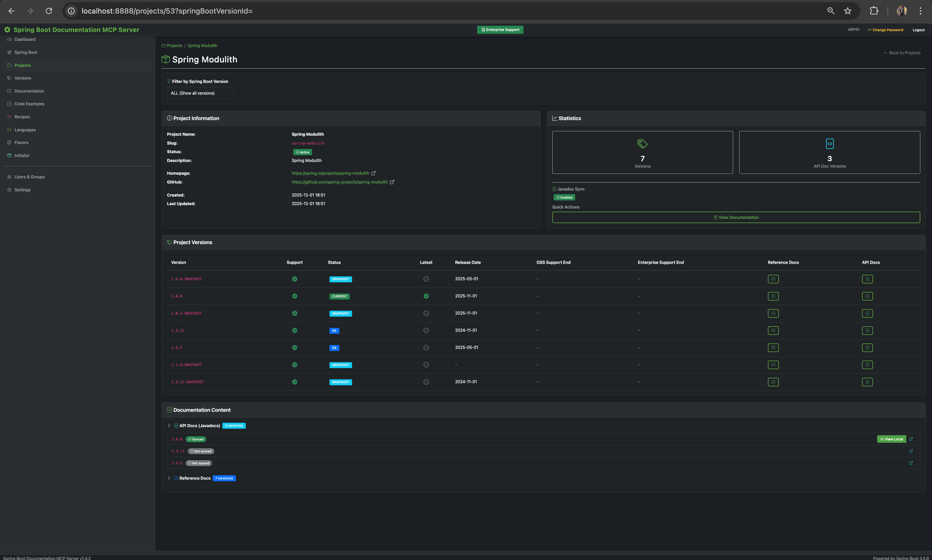
Task: Click the View Local badge for Javadoc 2.0.0
Action: [892, 439]
